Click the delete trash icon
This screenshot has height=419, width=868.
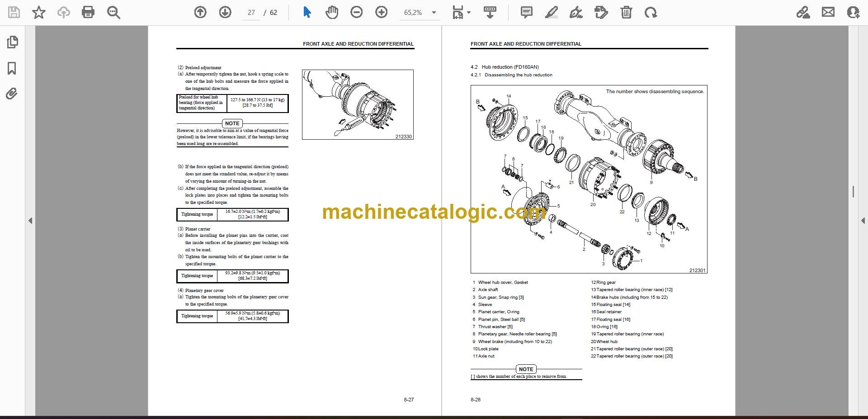click(x=626, y=12)
